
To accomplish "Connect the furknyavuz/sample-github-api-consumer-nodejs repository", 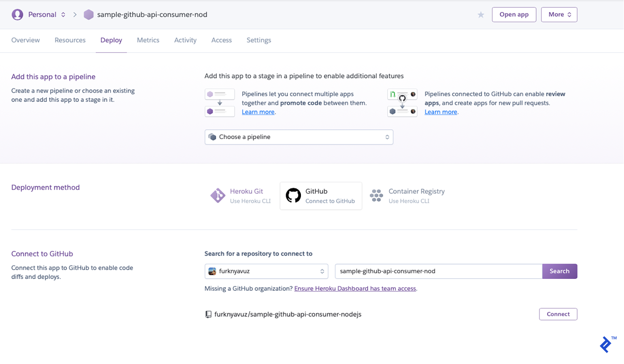I will 558,314.
